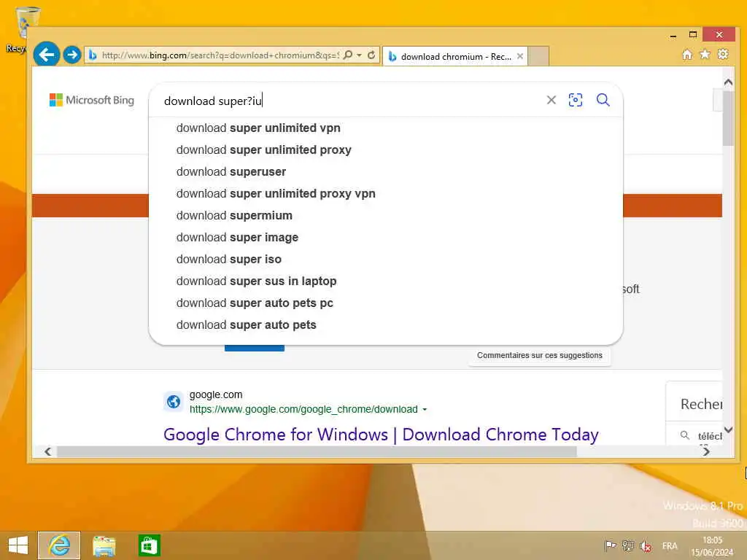Choose suggestion 'download super unlimited vpn'

tap(386, 128)
